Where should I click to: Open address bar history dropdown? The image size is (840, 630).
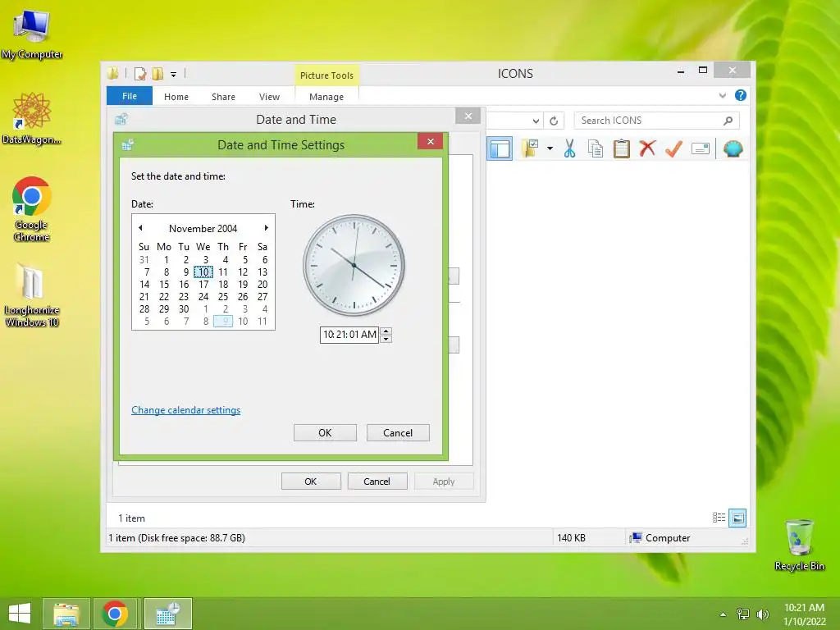536,121
